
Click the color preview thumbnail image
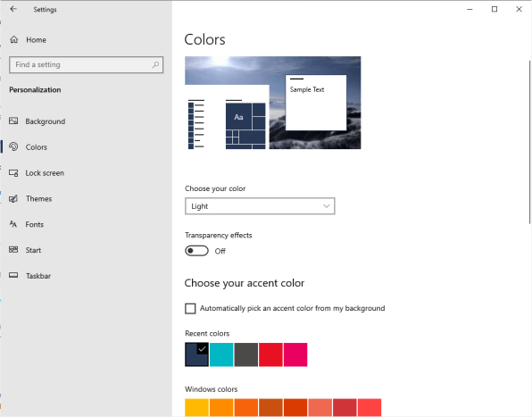tap(273, 103)
